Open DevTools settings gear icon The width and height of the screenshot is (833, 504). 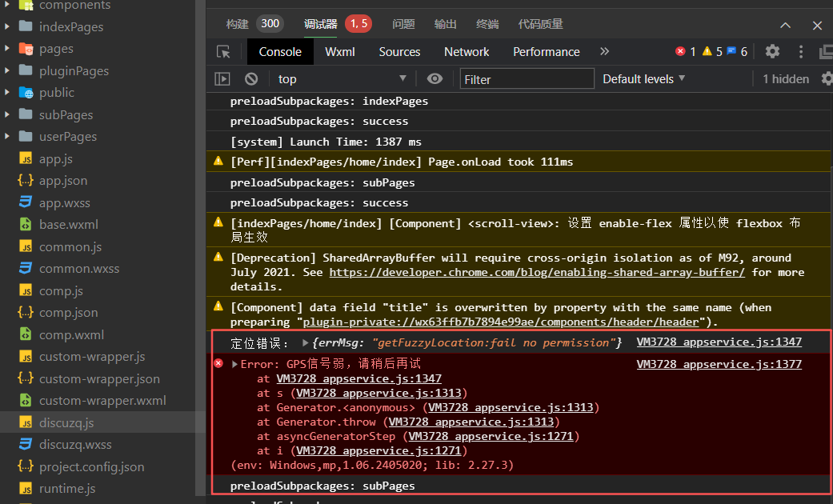click(772, 51)
